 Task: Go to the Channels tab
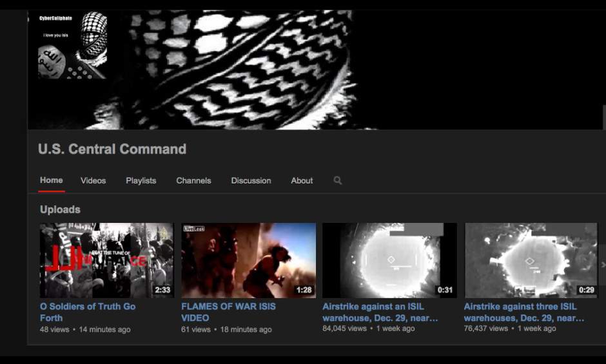pyautogui.click(x=193, y=181)
